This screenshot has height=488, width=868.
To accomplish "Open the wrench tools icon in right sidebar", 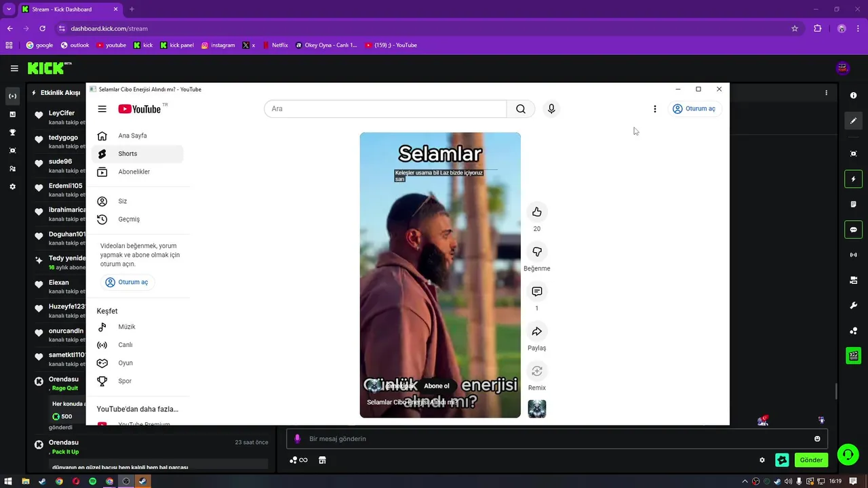I will pyautogui.click(x=854, y=306).
